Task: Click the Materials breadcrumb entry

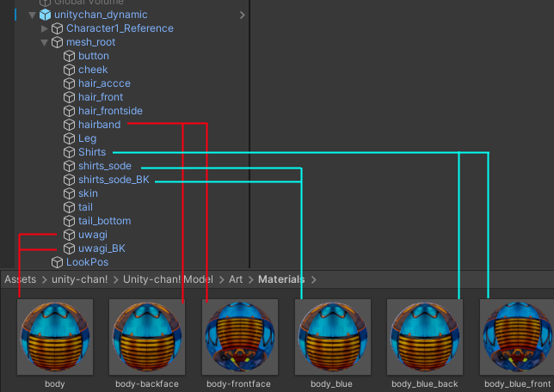Action: 281,279
